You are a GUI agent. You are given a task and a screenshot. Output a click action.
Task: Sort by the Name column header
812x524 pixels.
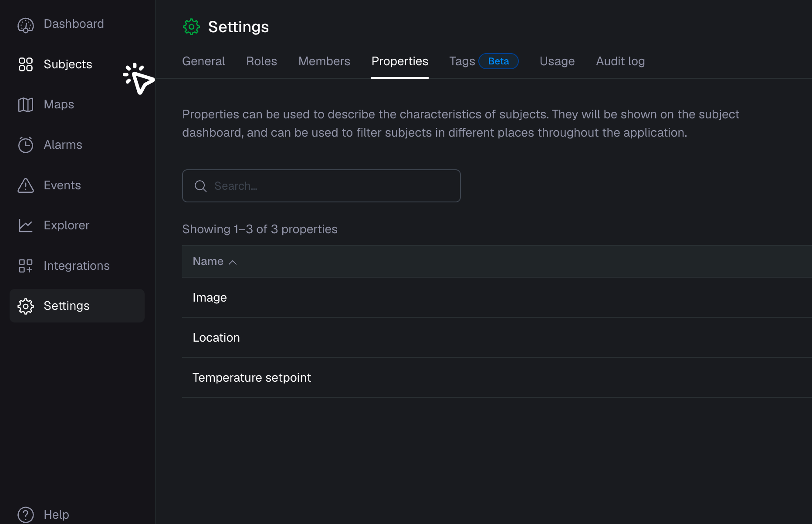[x=208, y=262]
